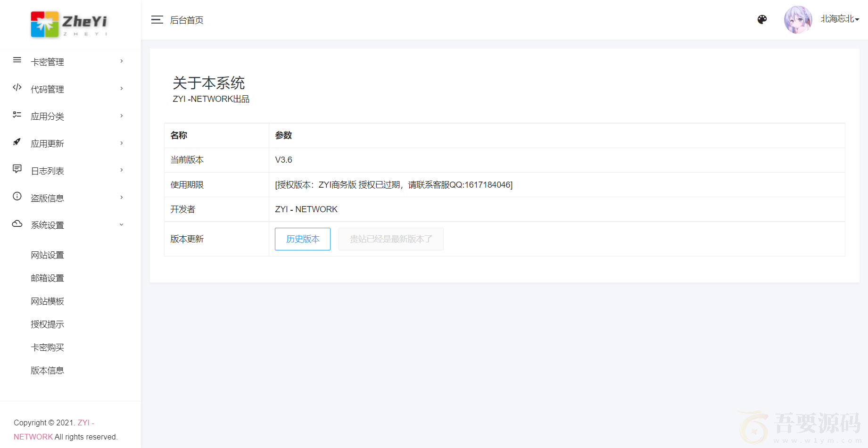868x448 pixels.
Task: Click the 后台首页 breadcrumb
Action: (x=187, y=20)
